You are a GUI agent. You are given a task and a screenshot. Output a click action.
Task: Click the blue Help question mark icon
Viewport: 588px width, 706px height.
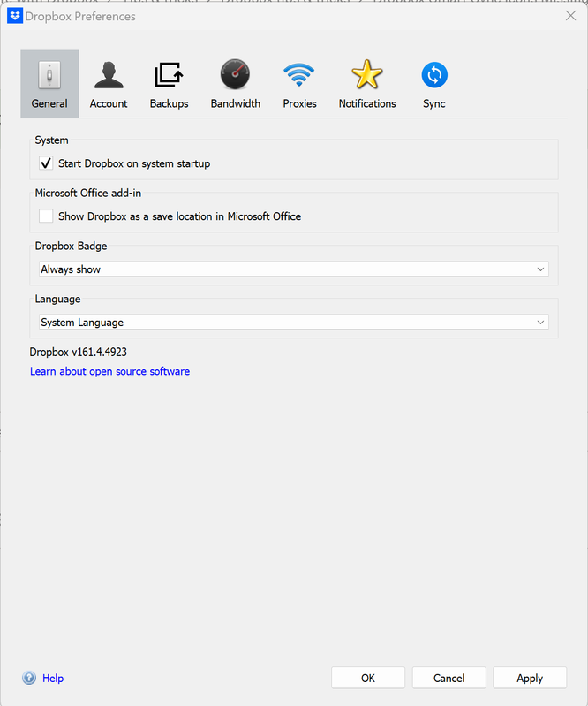click(29, 678)
